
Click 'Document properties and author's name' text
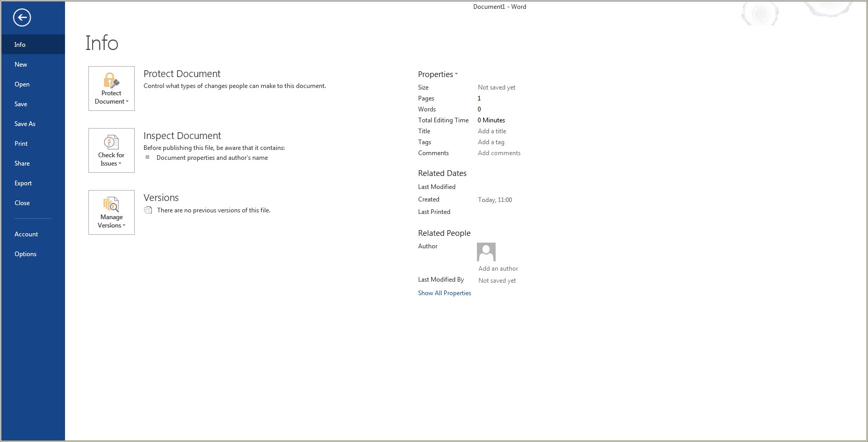point(212,158)
